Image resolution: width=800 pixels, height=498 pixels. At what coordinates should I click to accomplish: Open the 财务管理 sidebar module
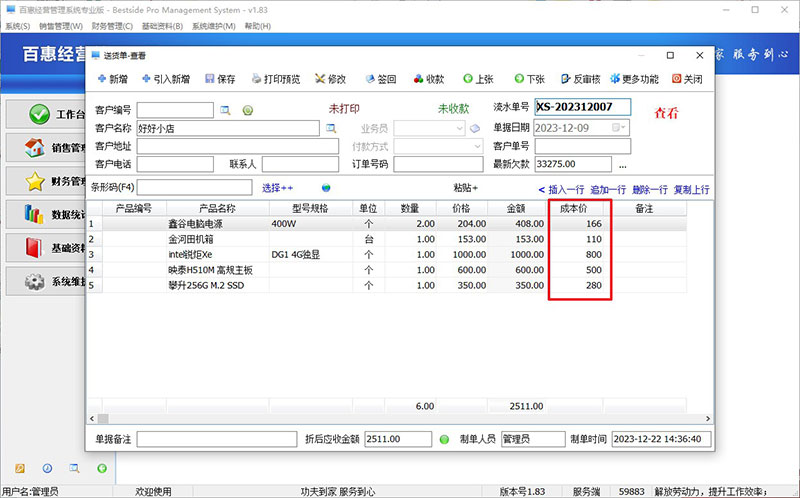[x=46, y=181]
